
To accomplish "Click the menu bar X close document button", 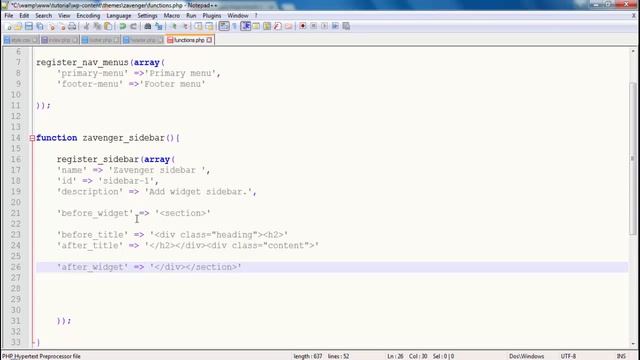I will pos(634,16).
